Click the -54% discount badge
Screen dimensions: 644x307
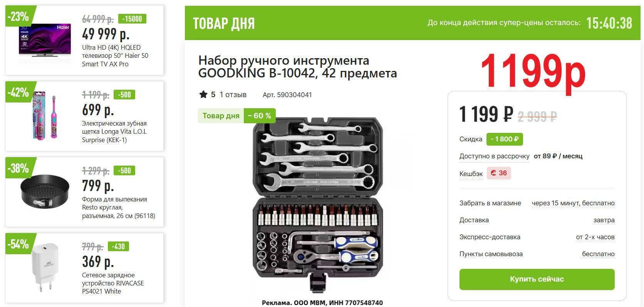[18, 244]
